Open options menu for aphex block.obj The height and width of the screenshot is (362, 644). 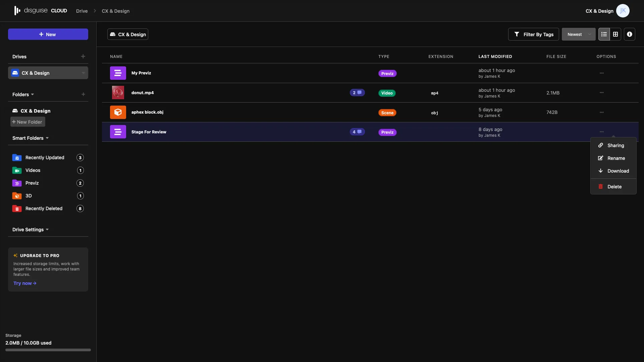[x=602, y=112]
